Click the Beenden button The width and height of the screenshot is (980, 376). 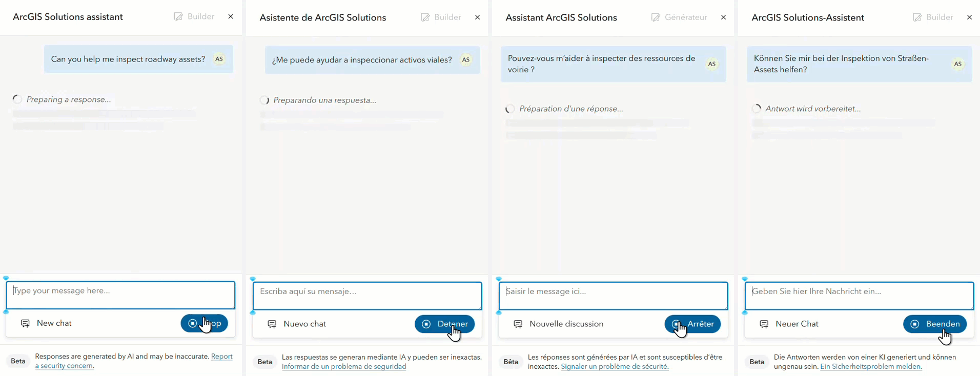pyautogui.click(x=935, y=324)
